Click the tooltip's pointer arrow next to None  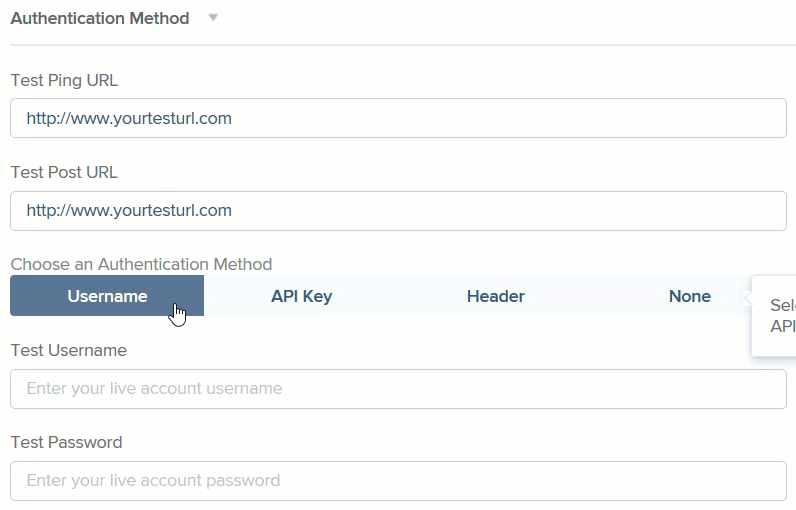(x=748, y=297)
